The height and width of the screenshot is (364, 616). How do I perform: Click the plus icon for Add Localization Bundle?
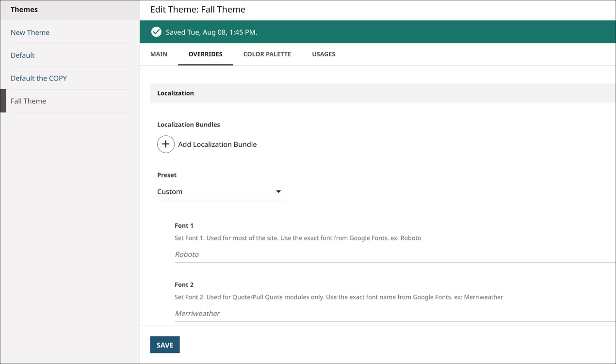coord(166,144)
